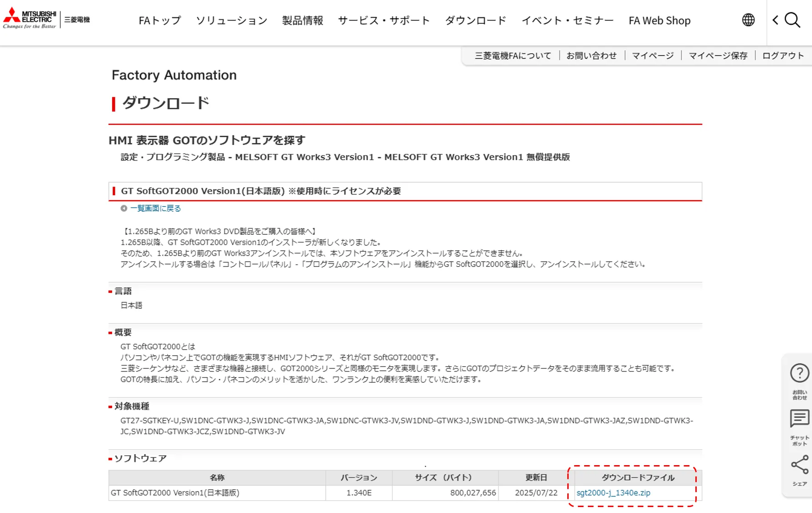Expand the 製品情報 menu
The width and height of the screenshot is (812, 513).
click(303, 21)
